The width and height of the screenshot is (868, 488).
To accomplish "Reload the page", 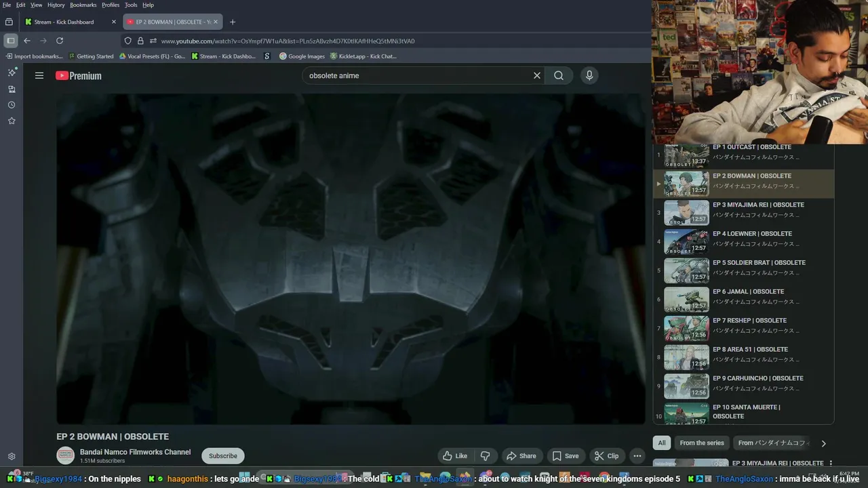I will [60, 41].
